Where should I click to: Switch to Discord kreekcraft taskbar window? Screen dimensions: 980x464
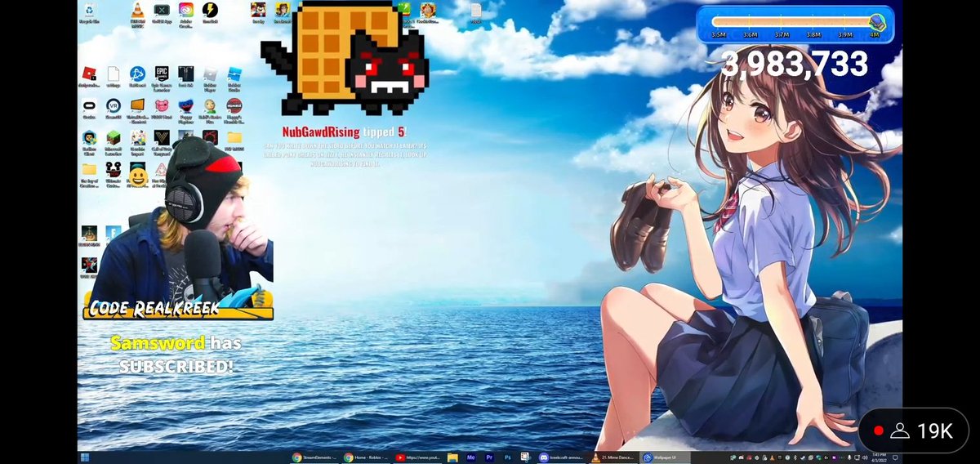coord(562,457)
